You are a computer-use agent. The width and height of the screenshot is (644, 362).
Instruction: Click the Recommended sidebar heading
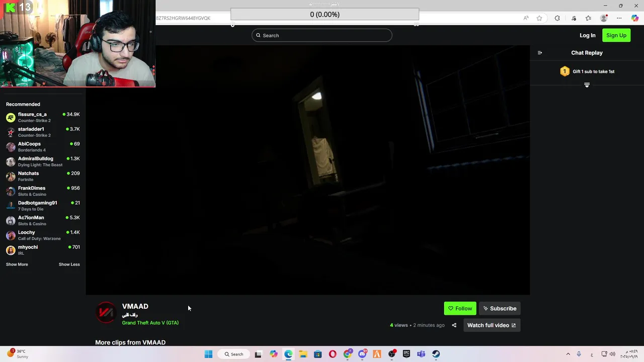[x=23, y=104]
